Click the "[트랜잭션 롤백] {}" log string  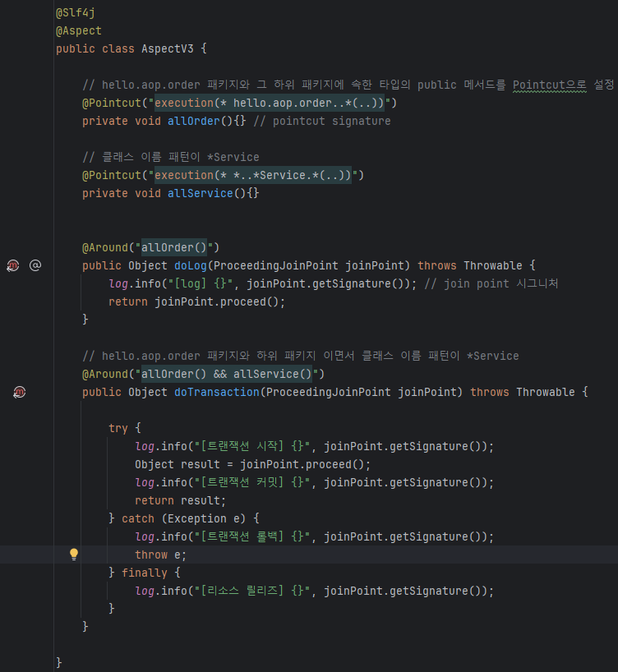[x=251, y=536]
